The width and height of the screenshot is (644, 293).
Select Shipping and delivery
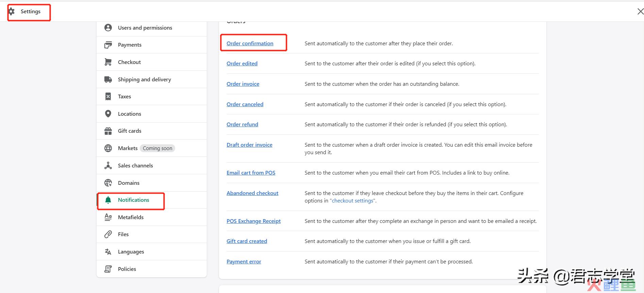(x=152, y=79)
